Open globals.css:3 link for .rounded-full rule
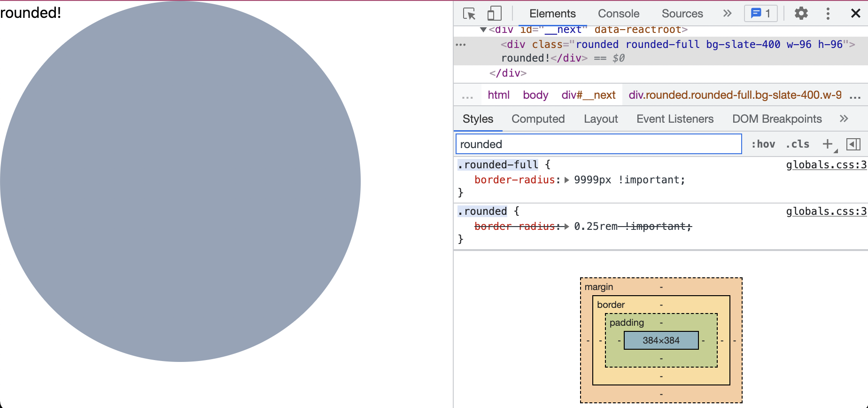This screenshot has height=408, width=868. 826,165
